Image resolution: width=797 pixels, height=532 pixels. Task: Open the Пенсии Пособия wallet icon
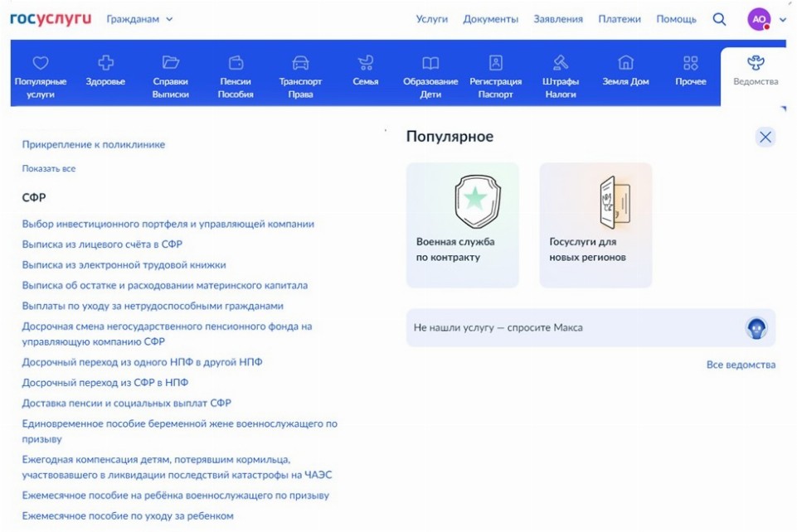point(236,63)
